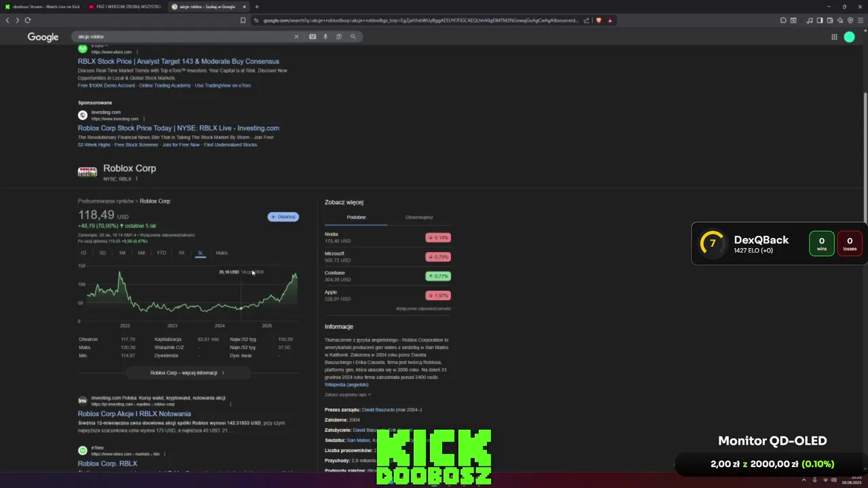This screenshot has height=488, width=868.
Task: Select the Podobne tab in Zobacz więcej
Action: tap(356, 218)
